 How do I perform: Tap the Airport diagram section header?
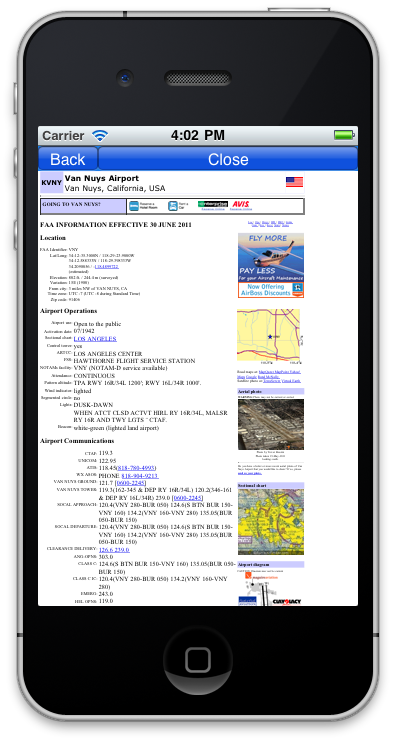pos(271,565)
